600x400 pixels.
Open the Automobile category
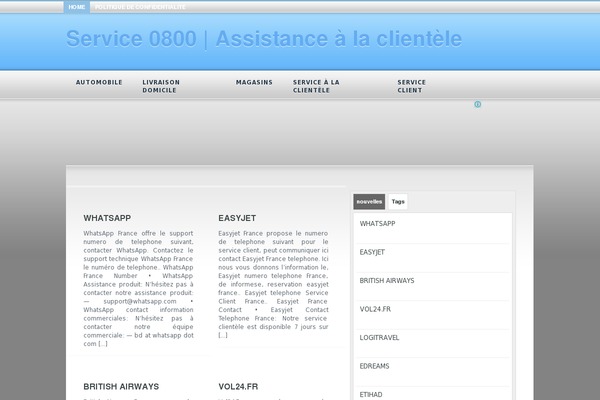(99, 82)
